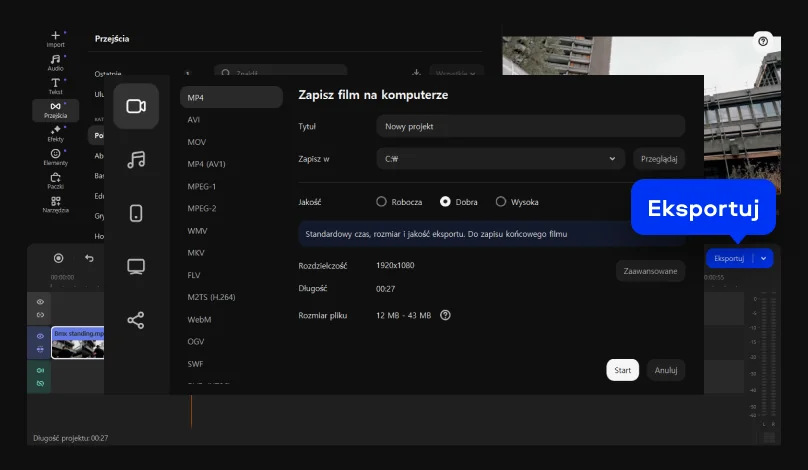The height and width of the screenshot is (470, 808).
Task: Expand the 'Zapisz w' folder dropdown
Action: pos(611,158)
